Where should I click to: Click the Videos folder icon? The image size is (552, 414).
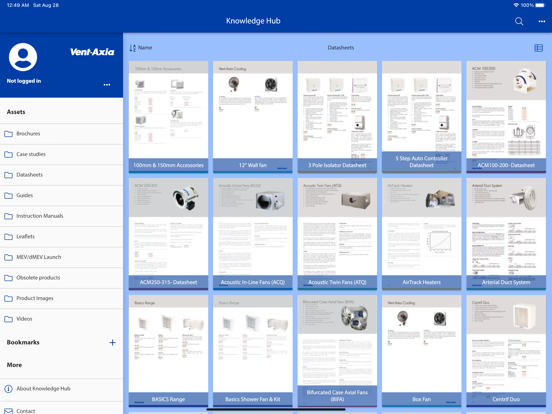pos(8,319)
